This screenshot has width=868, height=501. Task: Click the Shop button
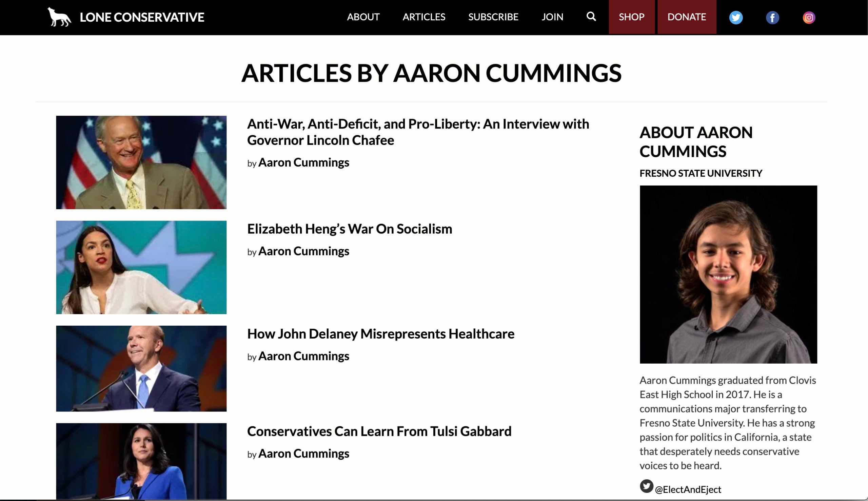pos(631,17)
